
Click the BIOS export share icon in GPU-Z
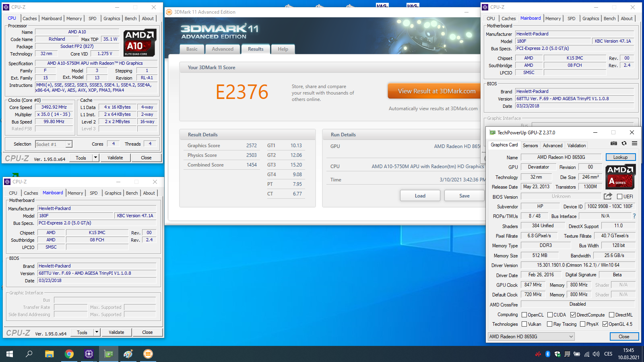coord(608,196)
